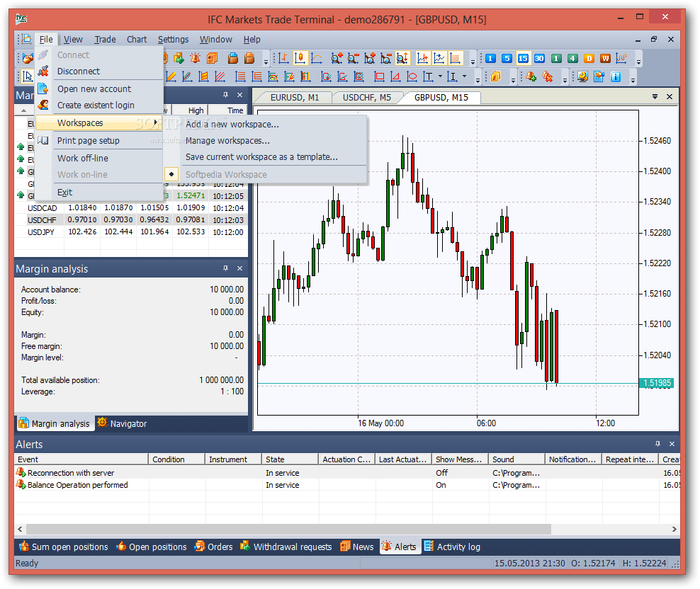The height and width of the screenshot is (589, 700).
Task: Pin the Margin analysis panel
Action: pyautogui.click(x=225, y=268)
